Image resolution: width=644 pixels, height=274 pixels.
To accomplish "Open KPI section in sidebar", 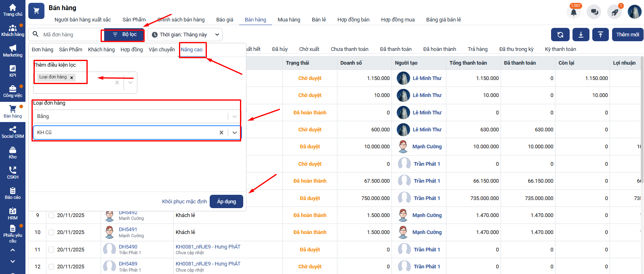I will (x=13, y=71).
